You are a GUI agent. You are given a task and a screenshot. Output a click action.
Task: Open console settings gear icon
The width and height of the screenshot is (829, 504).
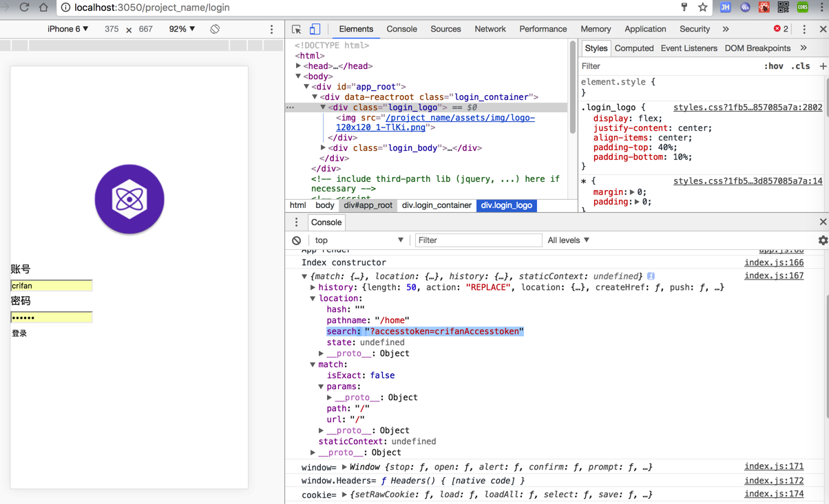pos(823,240)
